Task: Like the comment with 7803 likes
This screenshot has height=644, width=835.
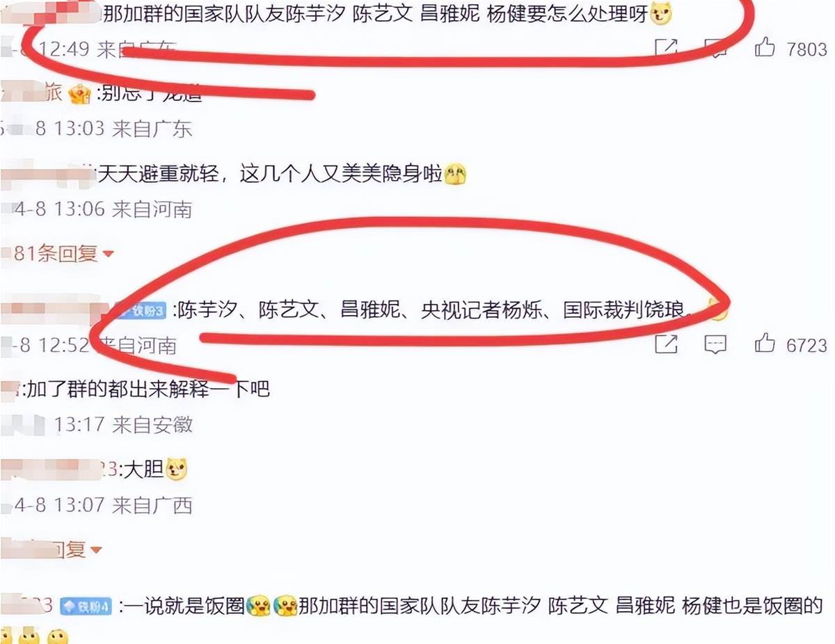Action: [x=765, y=47]
